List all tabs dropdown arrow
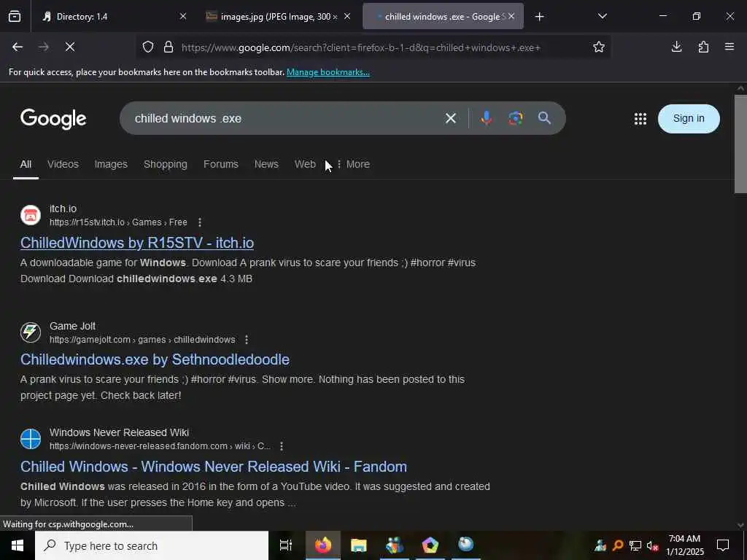 pyautogui.click(x=602, y=16)
